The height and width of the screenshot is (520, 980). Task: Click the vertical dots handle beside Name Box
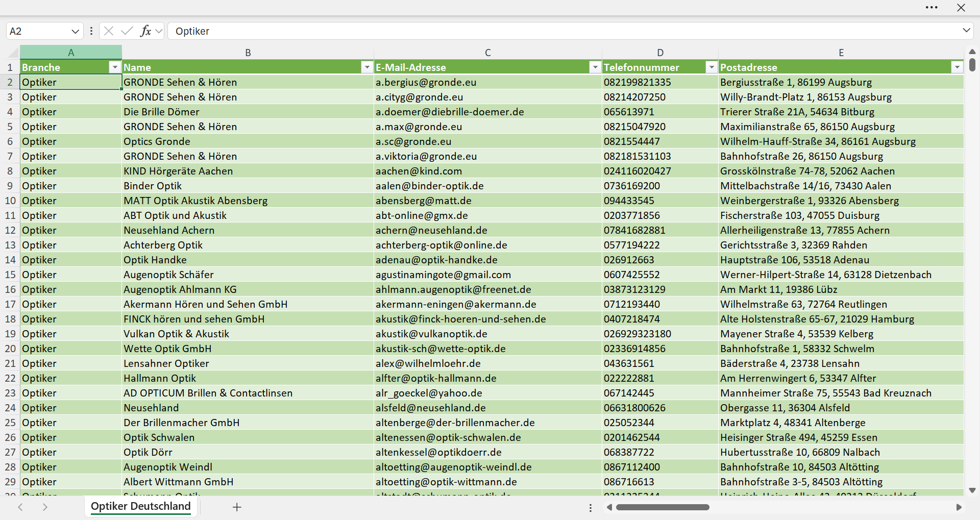(91, 31)
